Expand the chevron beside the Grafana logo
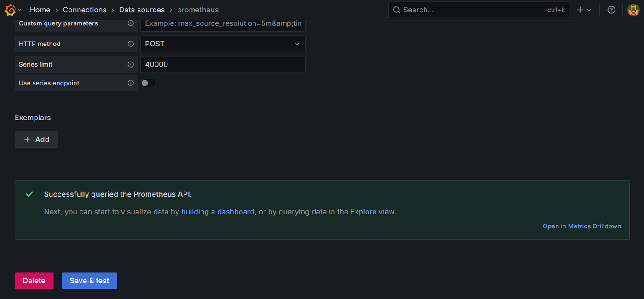 coord(20,10)
